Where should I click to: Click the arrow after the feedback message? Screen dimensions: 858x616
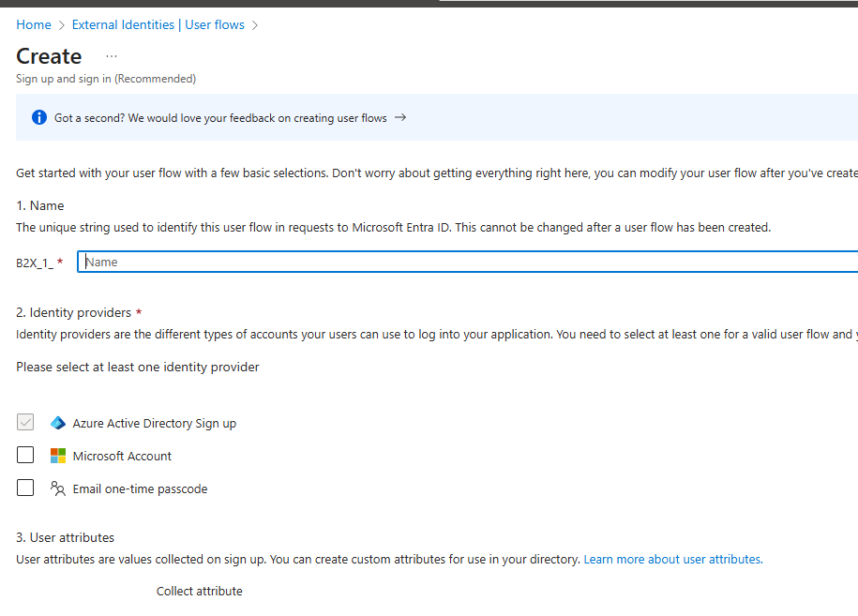399,117
